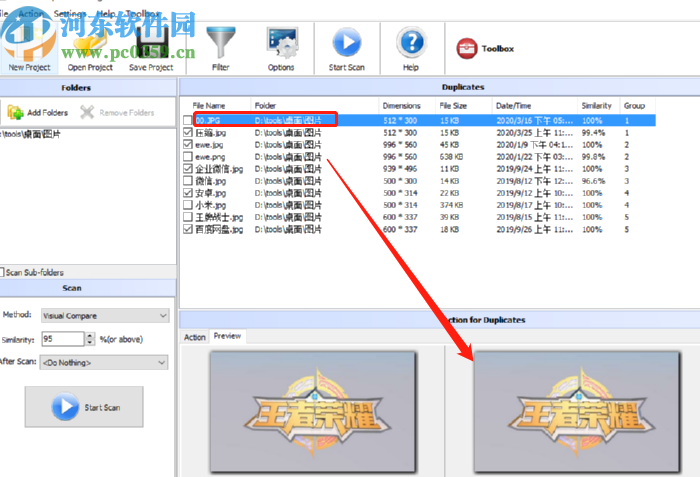Toggle checkbox for 百度网盘.jpg row
The image size is (700, 477).
pos(188,229)
